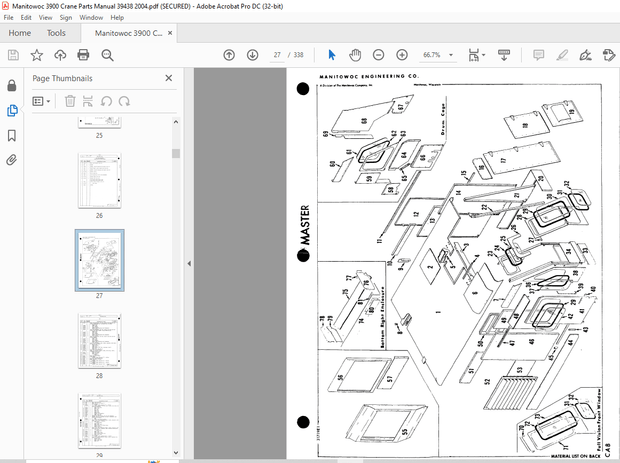Toggle the Page Thumbnails sidebar icon
620x463 pixels.
(11, 110)
